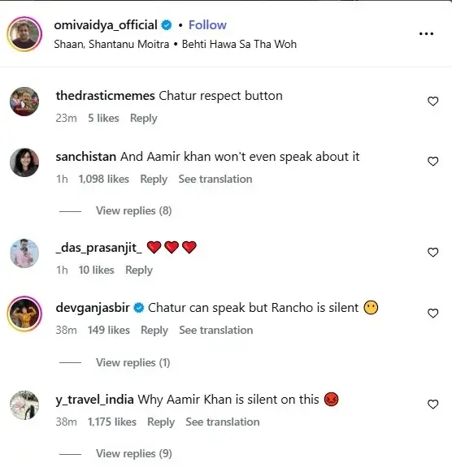Open y_travel_india avatar thumbnail
The image size is (452, 476).
24,405
